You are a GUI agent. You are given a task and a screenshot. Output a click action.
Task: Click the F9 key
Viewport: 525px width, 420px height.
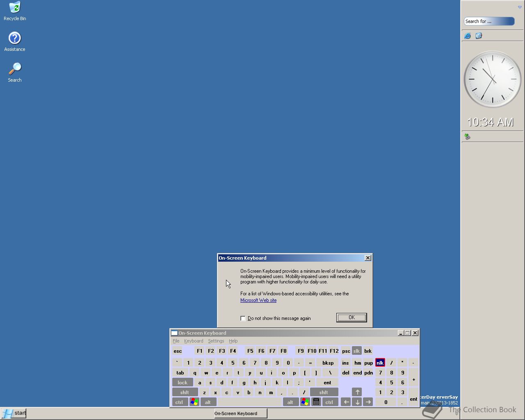click(301, 351)
